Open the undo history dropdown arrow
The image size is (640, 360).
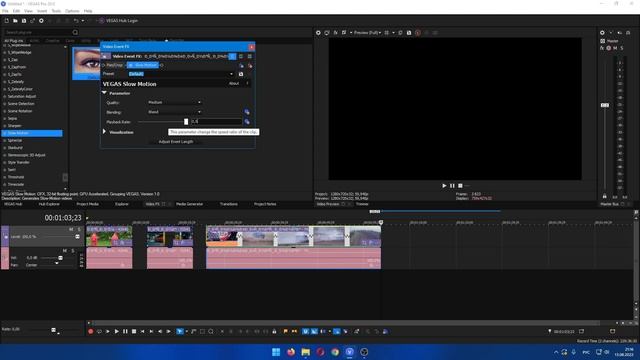coord(82,20)
